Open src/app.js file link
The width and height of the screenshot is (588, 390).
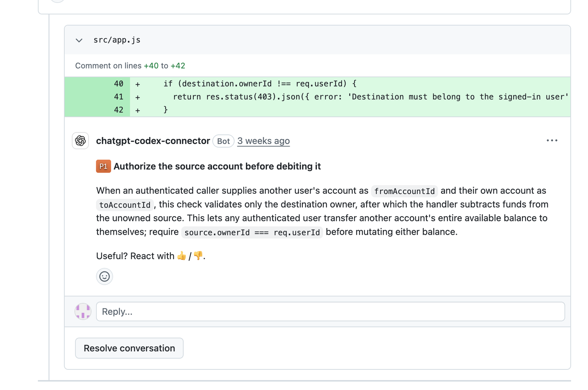(117, 40)
